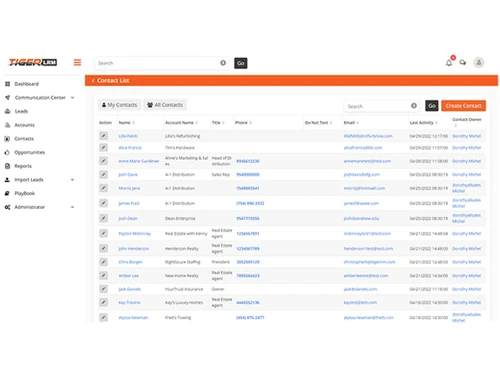Viewport: 500px width, 375px height.
Task: Open Contacts in the sidebar
Action: click(24, 139)
